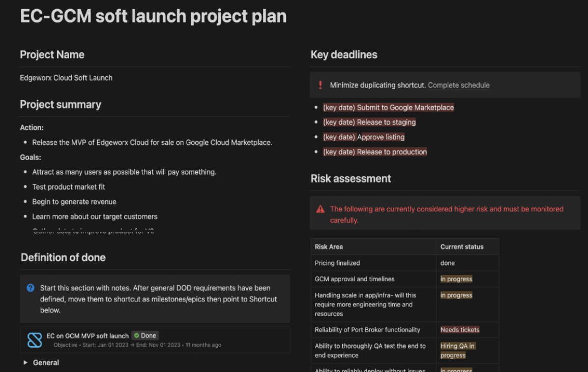Click the Attract as many users as possible bullet
This screenshot has width=588, height=372.
(124, 172)
